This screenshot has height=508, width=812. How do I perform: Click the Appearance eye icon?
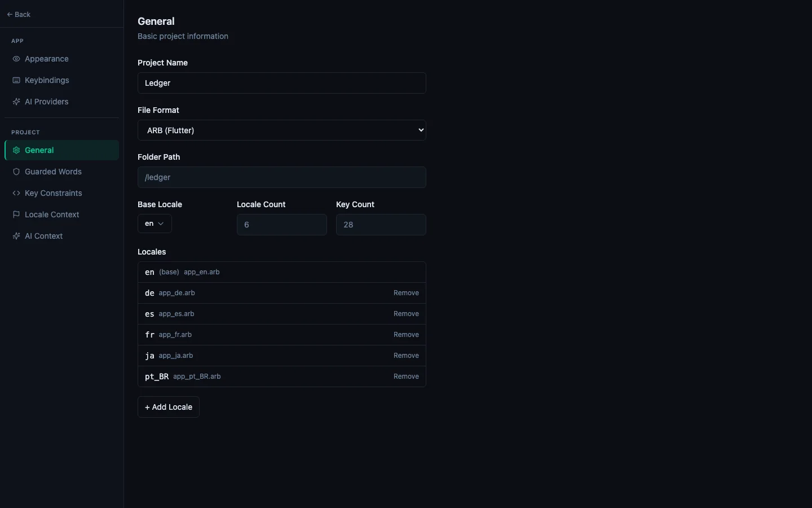point(16,59)
